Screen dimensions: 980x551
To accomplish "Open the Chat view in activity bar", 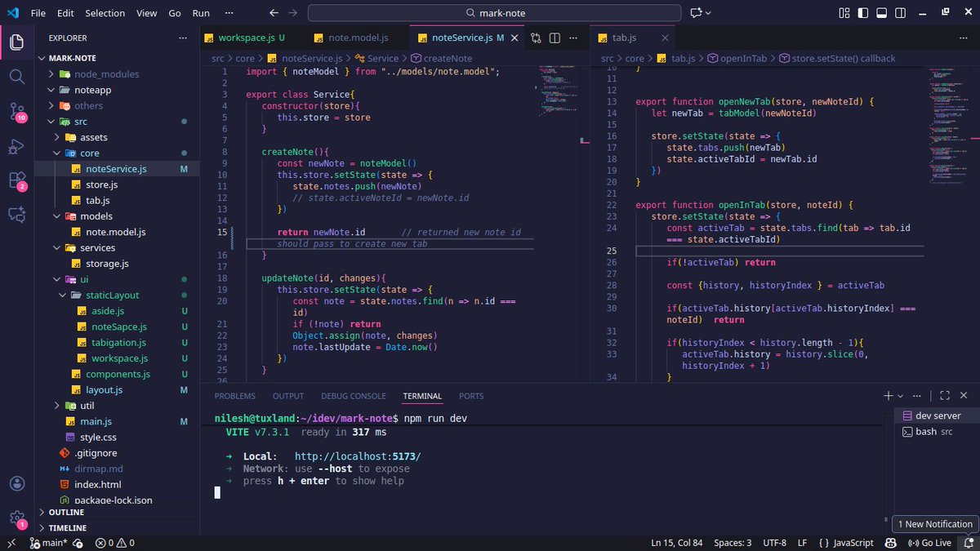I will pyautogui.click(x=17, y=215).
